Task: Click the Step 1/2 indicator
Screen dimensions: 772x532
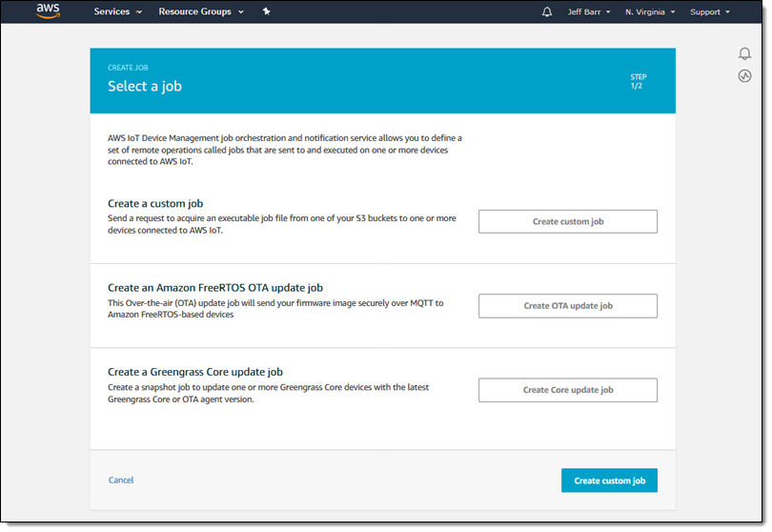Action: click(x=638, y=81)
